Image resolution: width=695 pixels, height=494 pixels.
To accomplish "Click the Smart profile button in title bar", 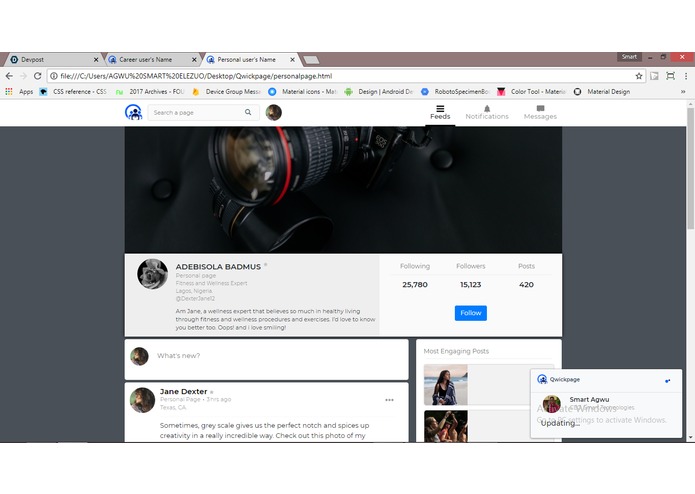I will 629,57.
